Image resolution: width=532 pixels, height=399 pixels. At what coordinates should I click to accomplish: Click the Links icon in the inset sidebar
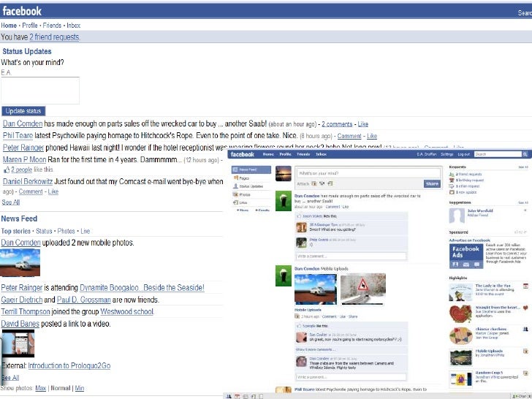pos(236,202)
